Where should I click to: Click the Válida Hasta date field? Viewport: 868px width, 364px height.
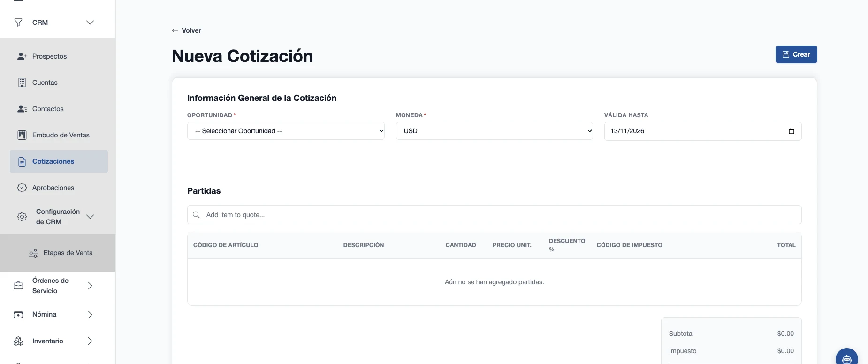point(703,131)
